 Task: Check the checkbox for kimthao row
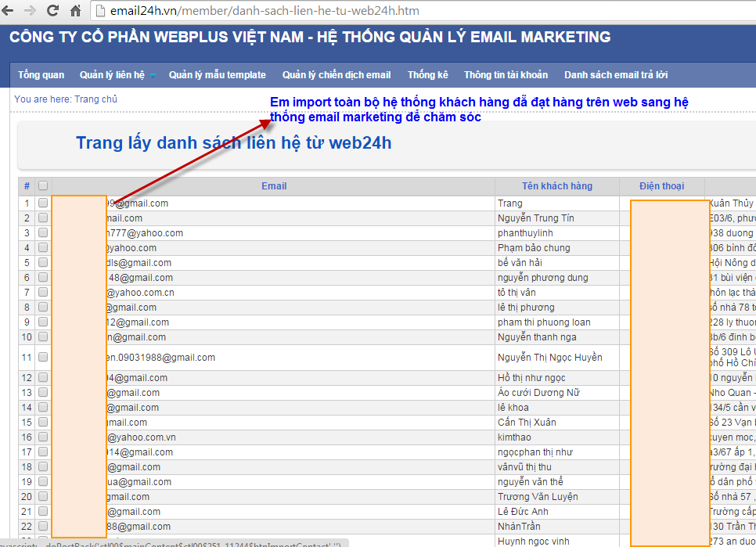pos(43,437)
